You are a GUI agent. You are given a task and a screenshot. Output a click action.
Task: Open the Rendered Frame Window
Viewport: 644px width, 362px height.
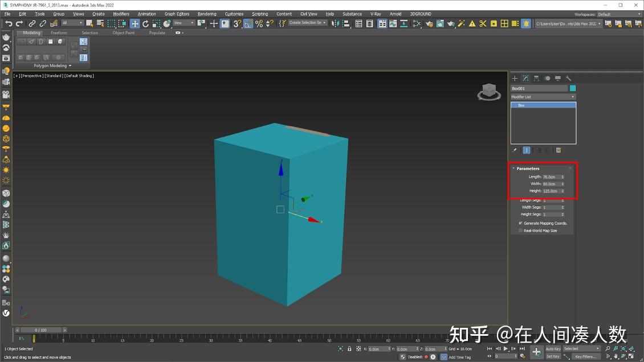(440, 24)
